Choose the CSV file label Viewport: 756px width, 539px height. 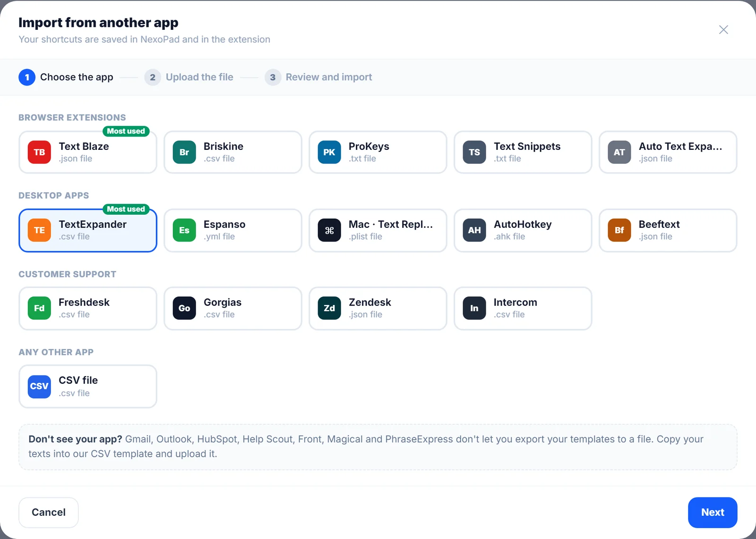78,381
